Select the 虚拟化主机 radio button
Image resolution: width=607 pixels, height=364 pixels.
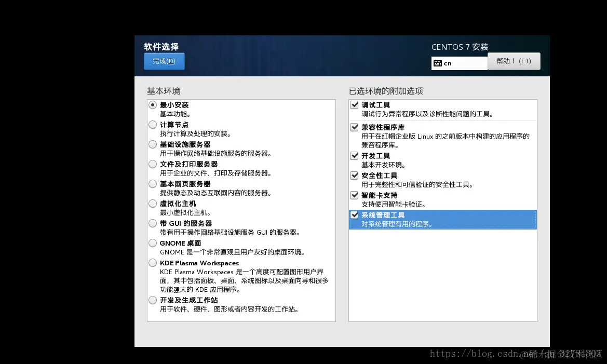point(153,204)
